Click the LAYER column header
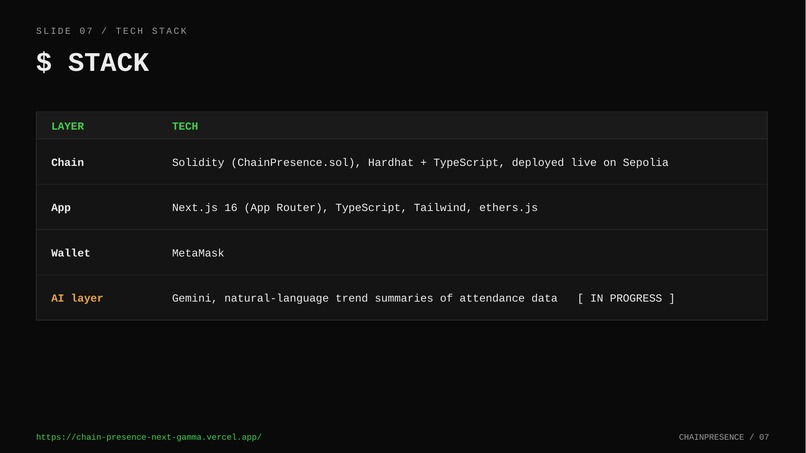 click(x=67, y=126)
